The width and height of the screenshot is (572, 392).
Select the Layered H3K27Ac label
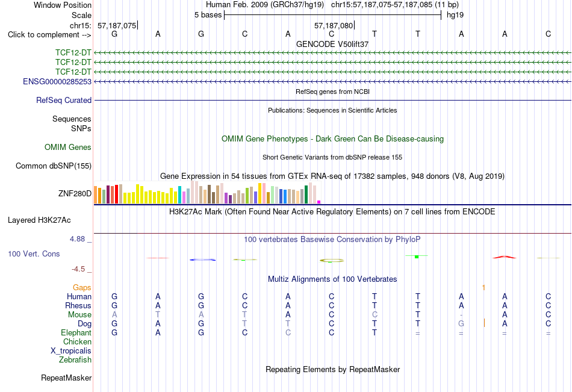point(39,220)
